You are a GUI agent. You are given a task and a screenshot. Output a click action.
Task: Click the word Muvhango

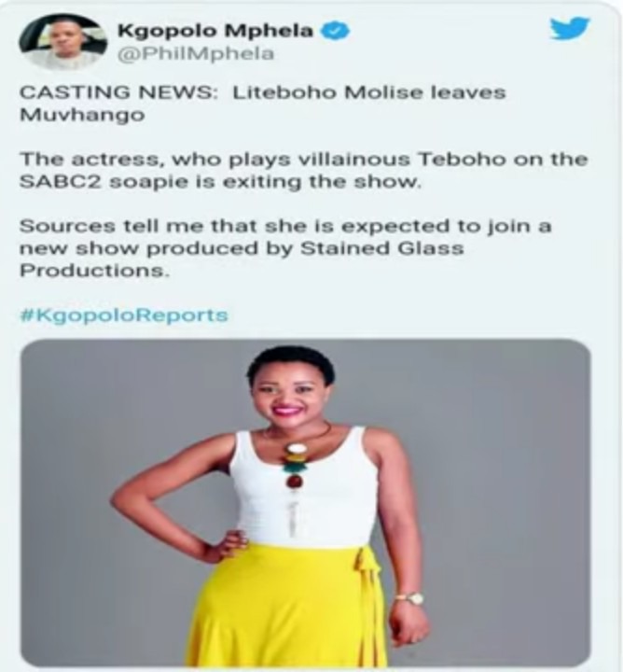(82, 116)
